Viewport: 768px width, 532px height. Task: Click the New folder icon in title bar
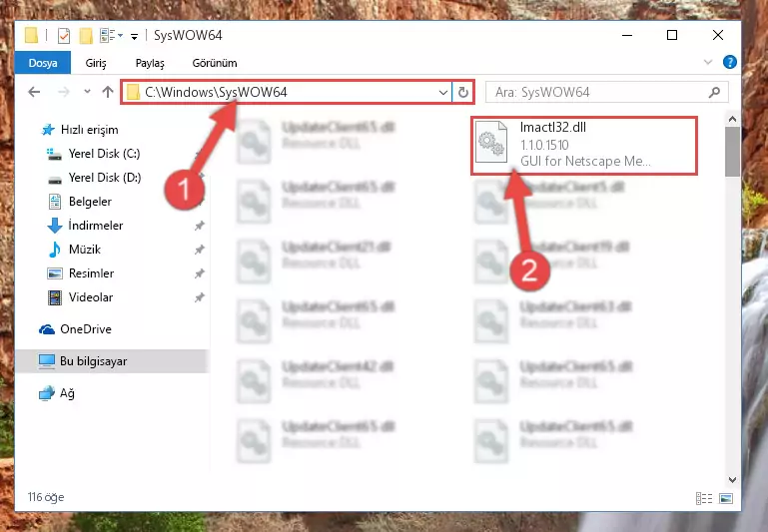pos(86,36)
